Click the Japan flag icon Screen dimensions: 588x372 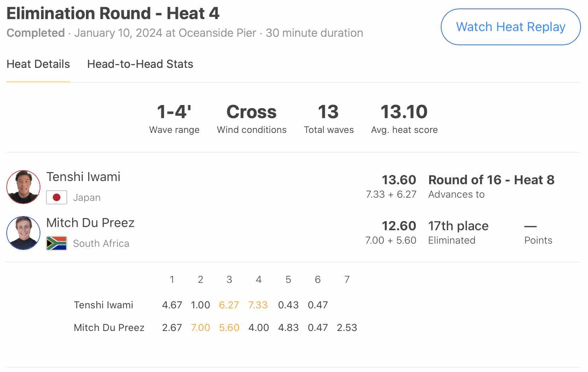[x=57, y=197]
